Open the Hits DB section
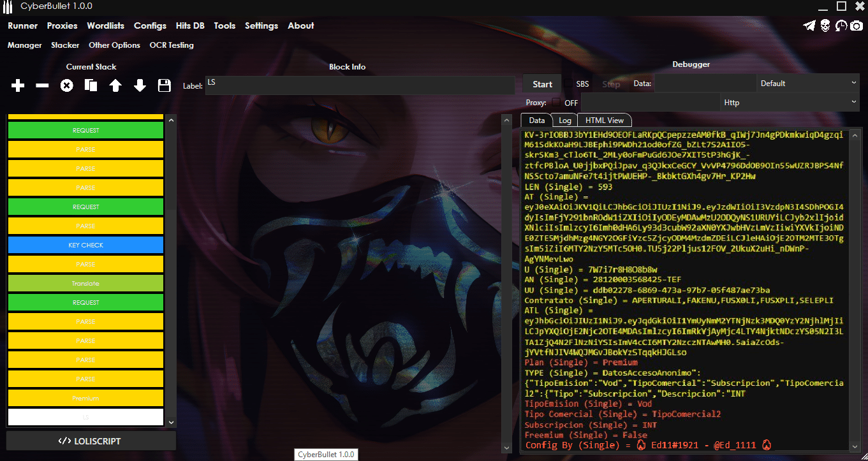Viewport: 868px width, 461px height. [x=190, y=26]
